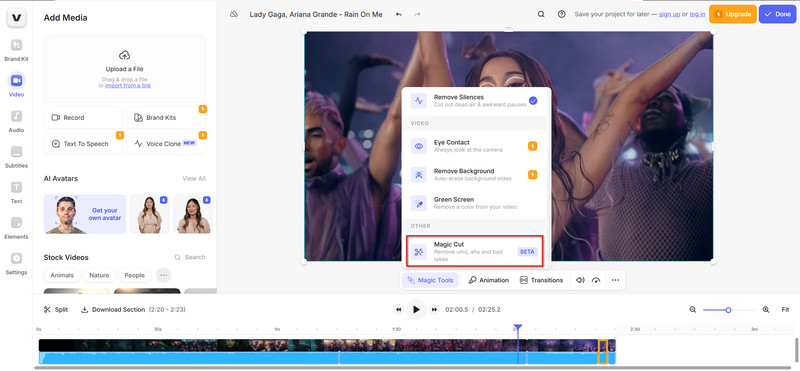Click the blue playhead marker
The image size is (800, 371).
pyautogui.click(x=518, y=327)
